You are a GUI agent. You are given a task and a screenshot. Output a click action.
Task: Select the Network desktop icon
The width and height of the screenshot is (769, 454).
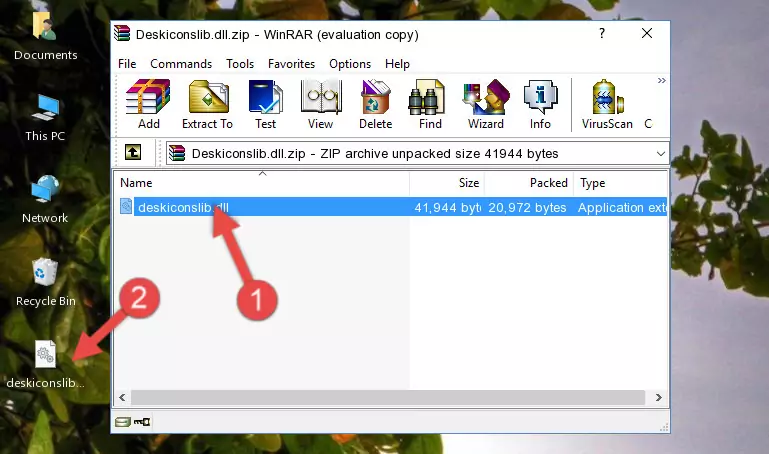pyautogui.click(x=45, y=199)
